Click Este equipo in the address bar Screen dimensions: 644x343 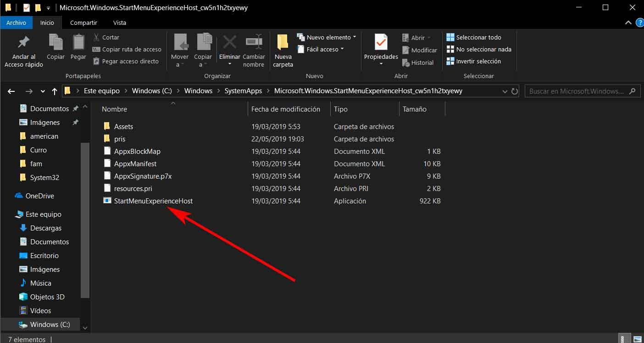101,91
